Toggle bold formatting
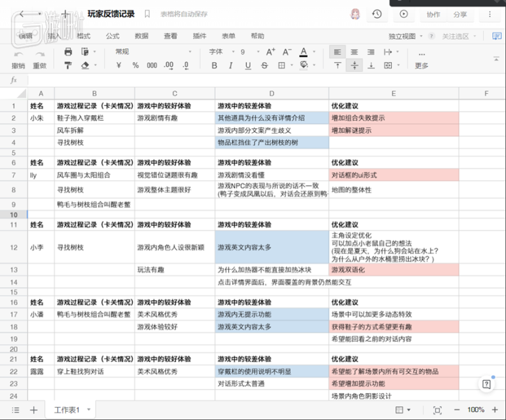Screen dimensions: 506x420 215,65
